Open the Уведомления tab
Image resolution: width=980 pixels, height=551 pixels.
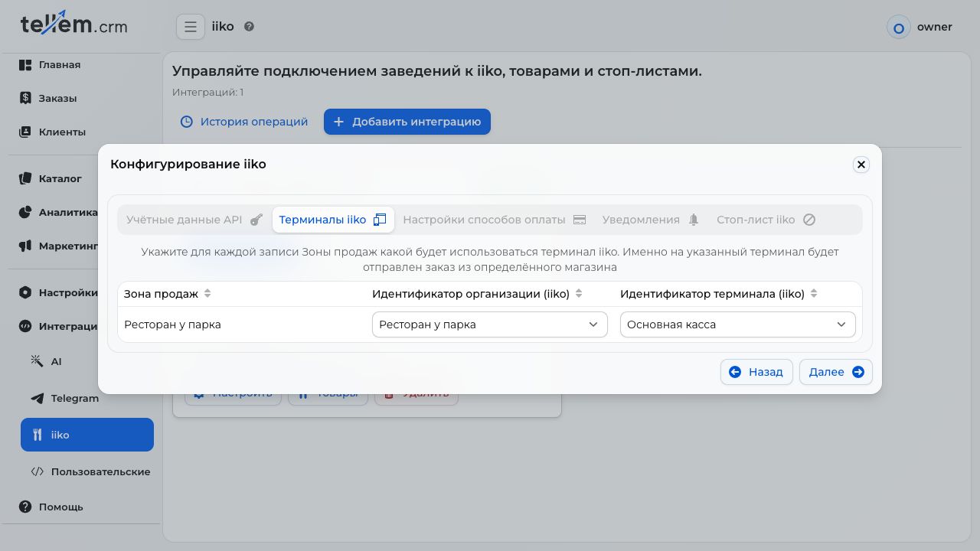click(x=651, y=220)
